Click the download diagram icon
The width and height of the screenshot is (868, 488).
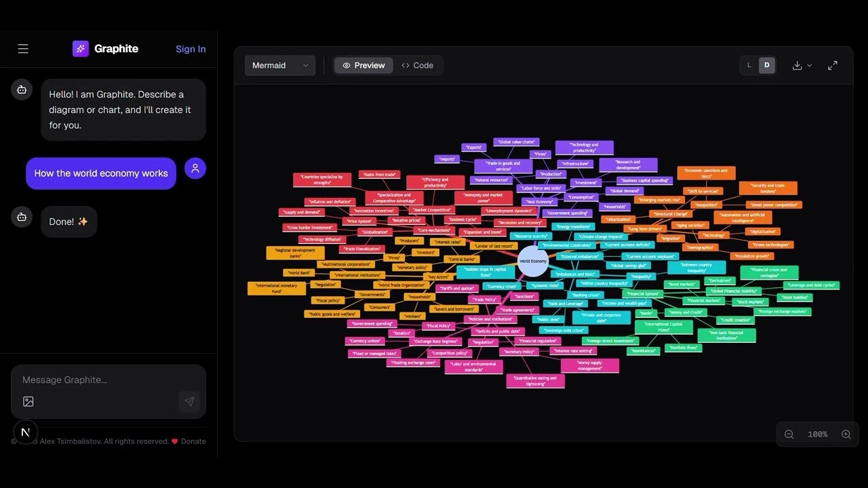click(x=796, y=65)
